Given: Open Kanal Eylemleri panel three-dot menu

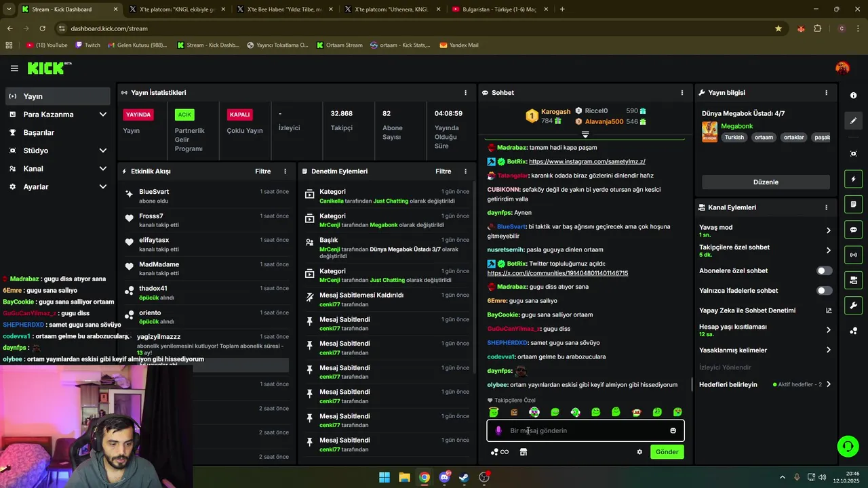Looking at the screenshot, I should (826, 207).
